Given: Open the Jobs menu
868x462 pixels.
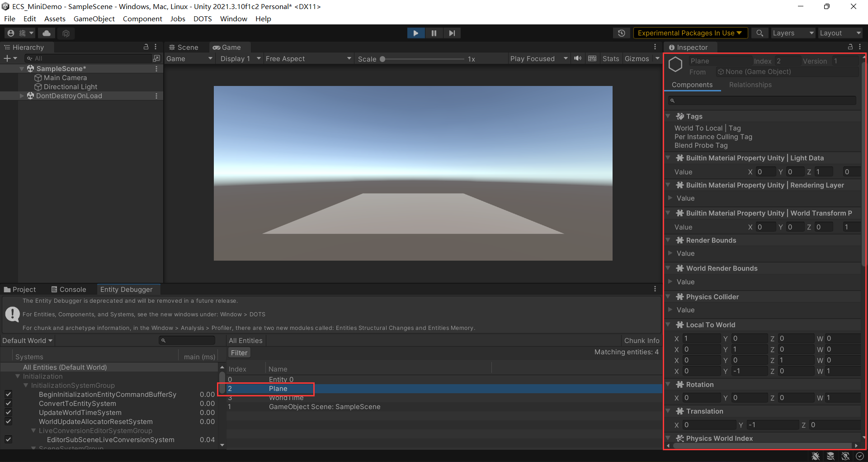Looking at the screenshot, I should tap(178, 19).
